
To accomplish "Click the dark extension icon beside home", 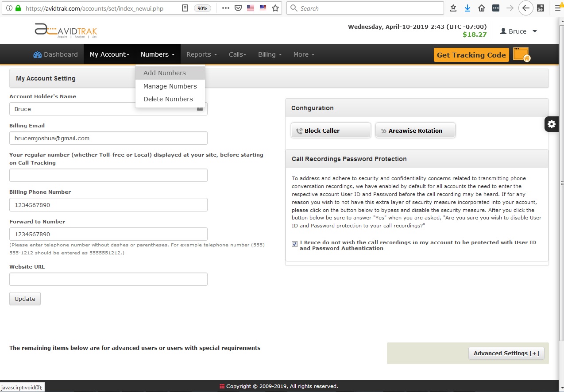I will click(x=496, y=8).
